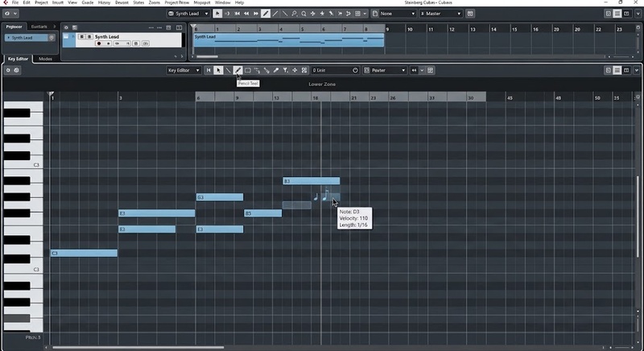Select the object selection arrow in main toolbar
Image resolution: width=644 pixels, height=351 pixels.
[x=217, y=14]
